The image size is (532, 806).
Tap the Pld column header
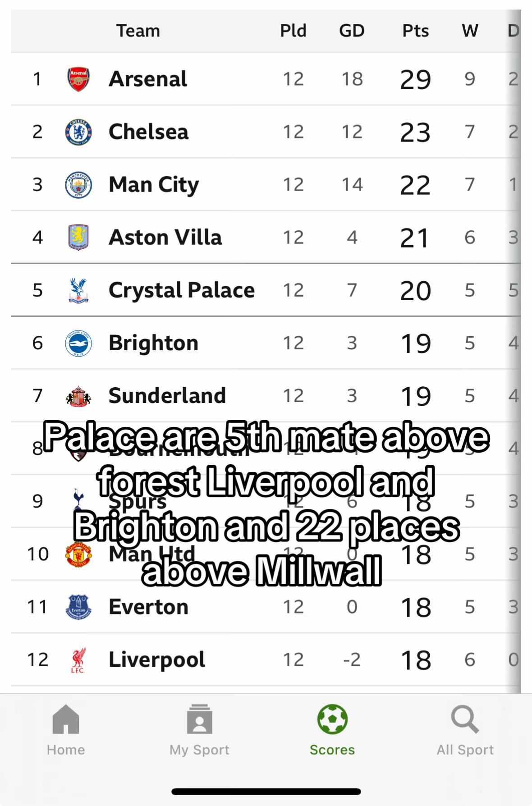(x=293, y=31)
